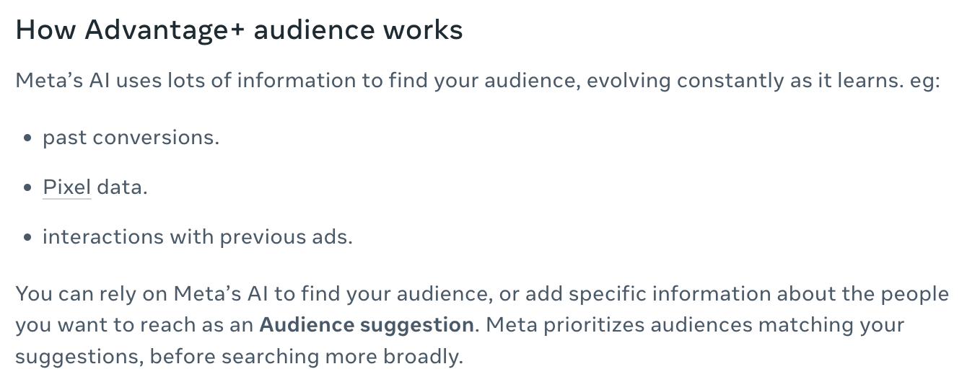Click bullet dot before "past conversions"

pyautogui.click(x=27, y=138)
